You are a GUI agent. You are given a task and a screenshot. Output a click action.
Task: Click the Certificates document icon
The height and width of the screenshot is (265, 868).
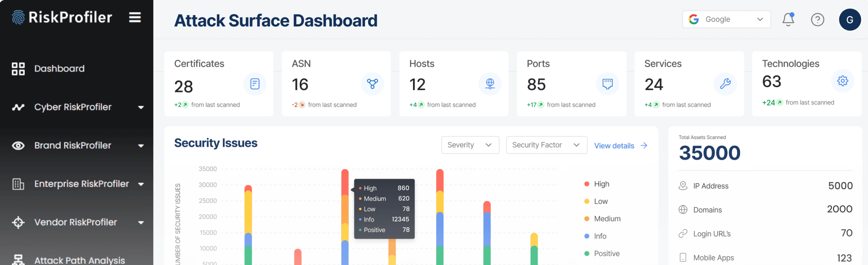(x=255, y=84)
